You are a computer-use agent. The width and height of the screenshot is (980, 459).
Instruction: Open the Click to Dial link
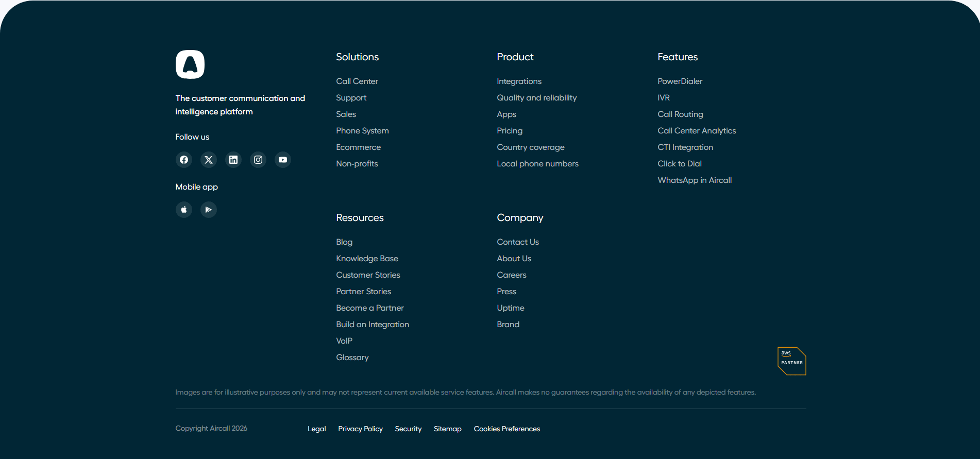tap(680, 164)
